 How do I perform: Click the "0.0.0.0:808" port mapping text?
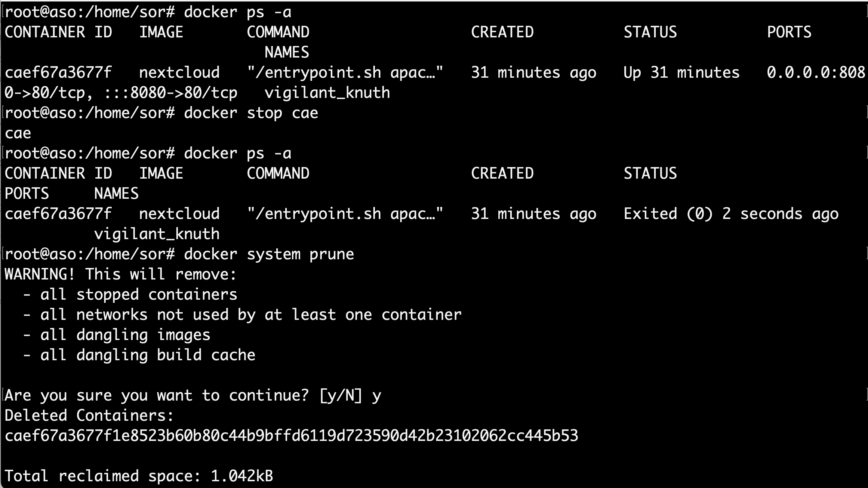(x=816, y=73)
